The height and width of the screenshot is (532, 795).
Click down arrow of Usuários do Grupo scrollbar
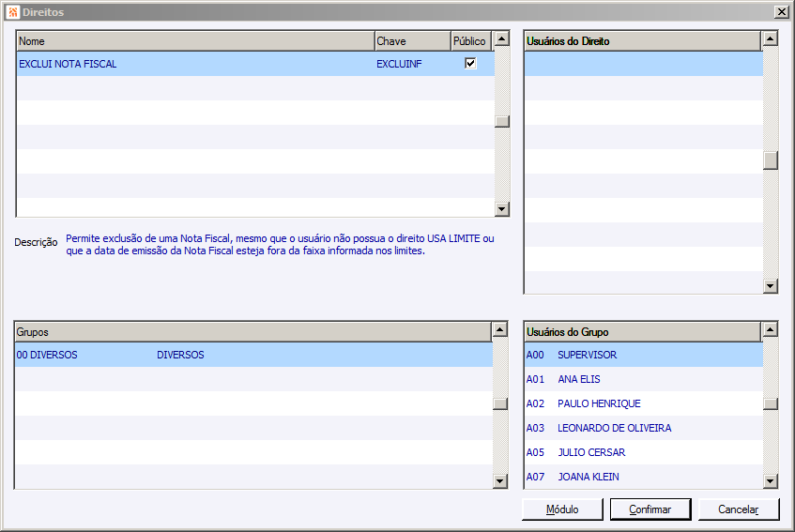click(771, 480)
